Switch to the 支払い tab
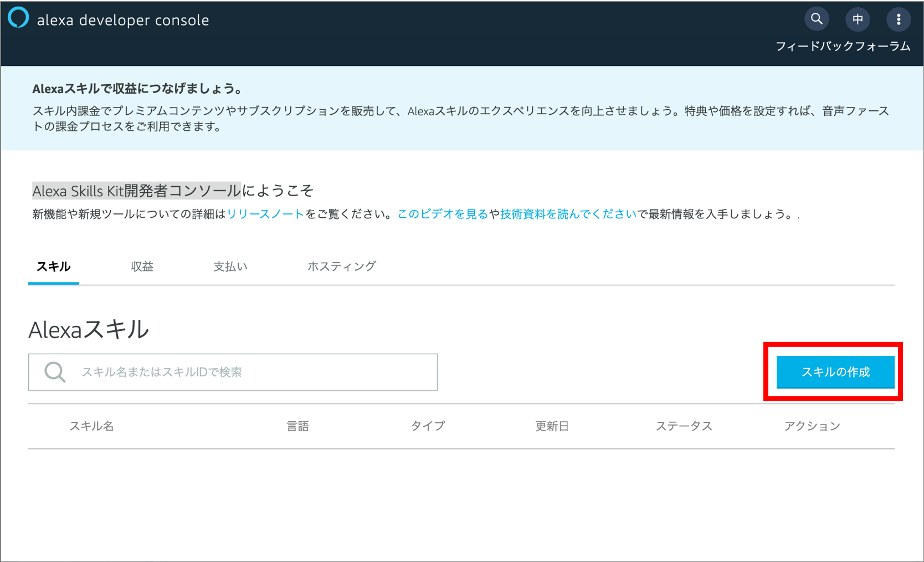 (x=230, y=267)
